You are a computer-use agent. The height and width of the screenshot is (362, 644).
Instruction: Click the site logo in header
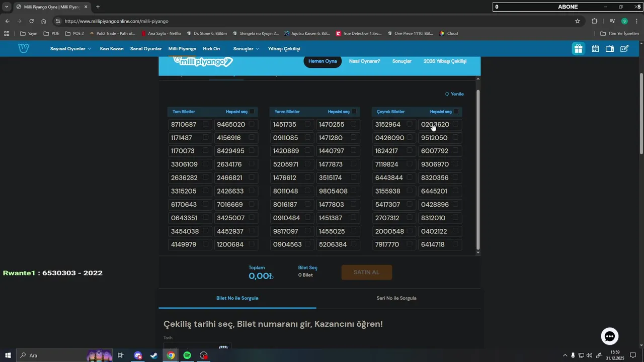(23, 48)
